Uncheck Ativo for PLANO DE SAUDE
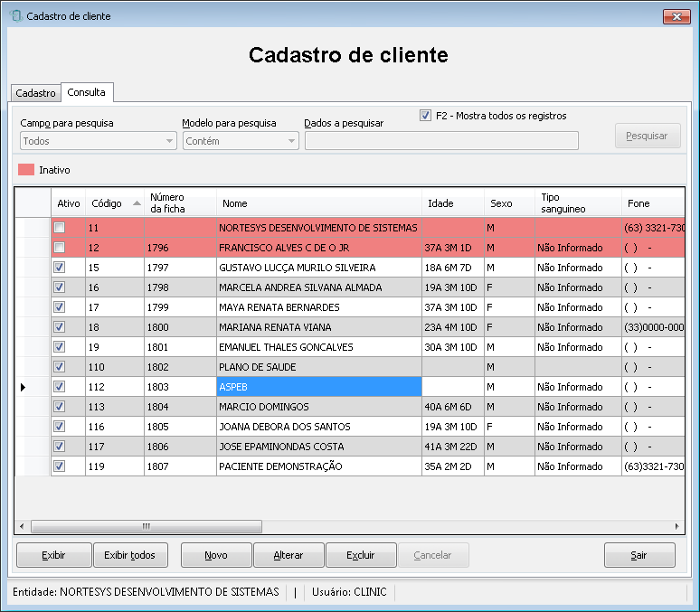Image resolution: width=700 pixels, height=612 pixels. (x=60, y=366)
